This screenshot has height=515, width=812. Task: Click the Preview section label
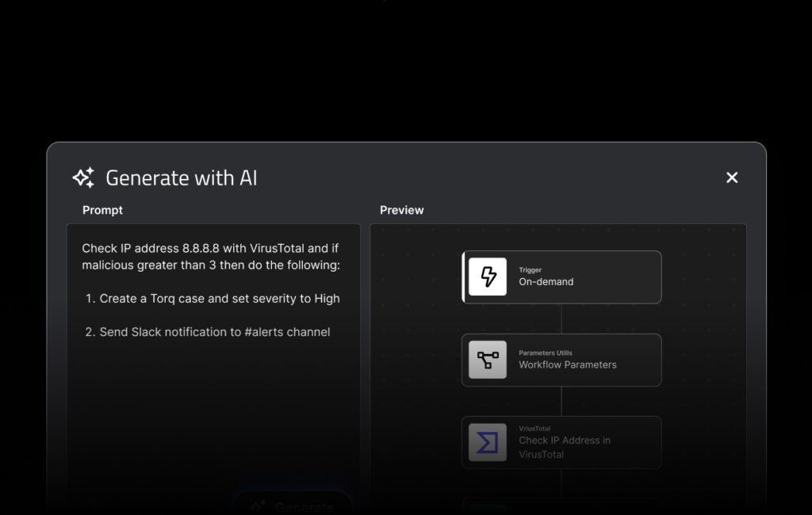(401, 210)
